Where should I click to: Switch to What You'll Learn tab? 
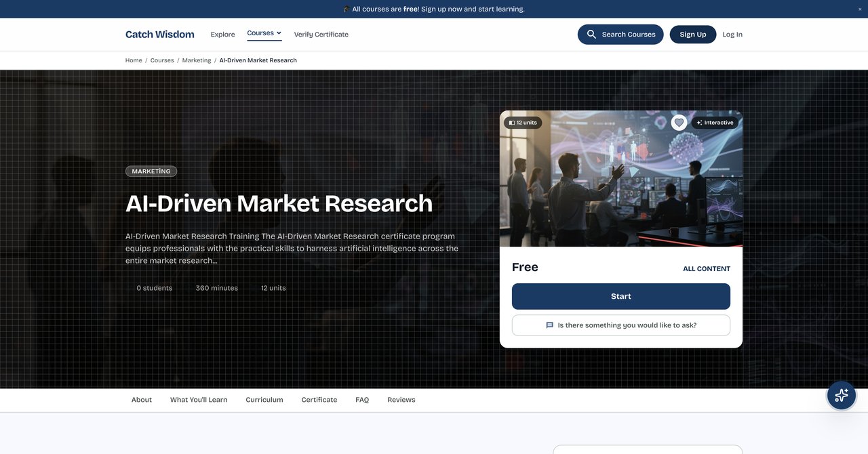click(199, 400)
